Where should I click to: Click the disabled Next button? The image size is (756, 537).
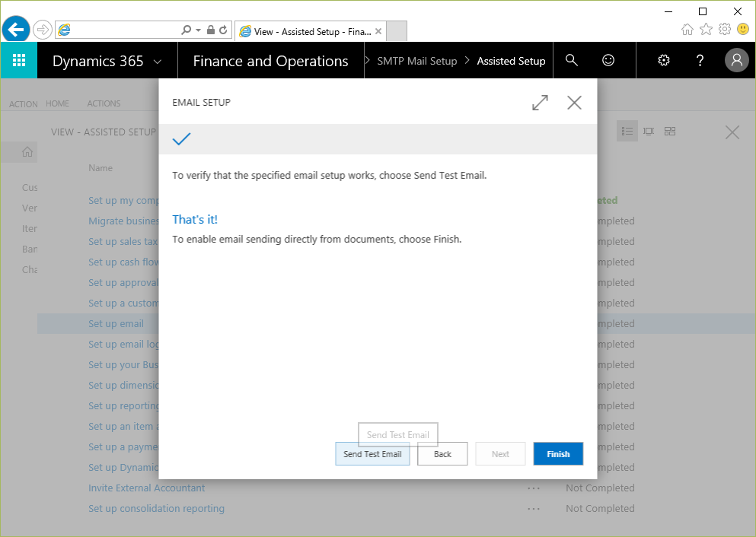(500, 453)
